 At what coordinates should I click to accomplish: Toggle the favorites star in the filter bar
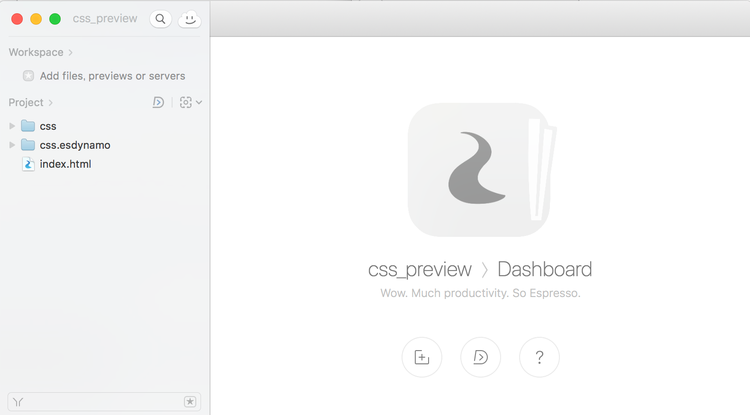[x=190, y=402]
